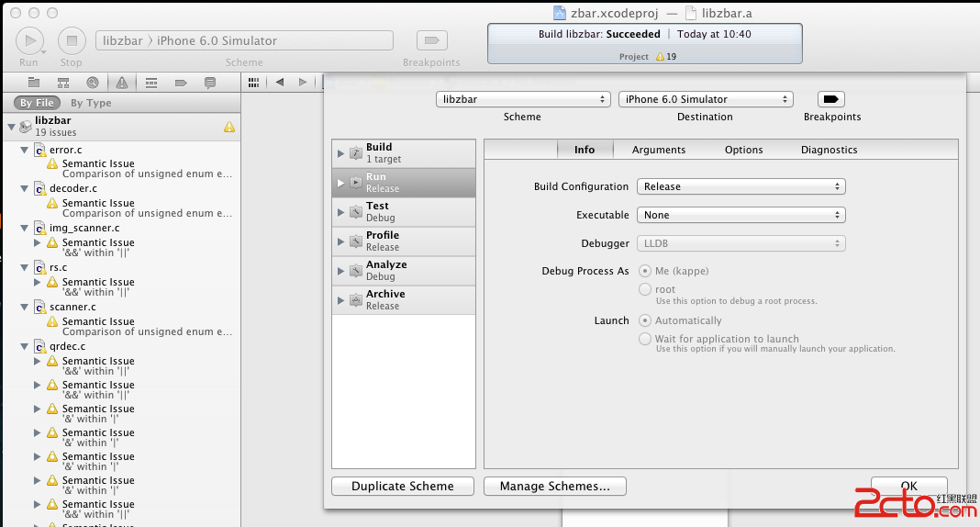Screen dimensions: 980x527
Task: Select the Semantic Issue under scanner.c
Action: pos(121,326)
